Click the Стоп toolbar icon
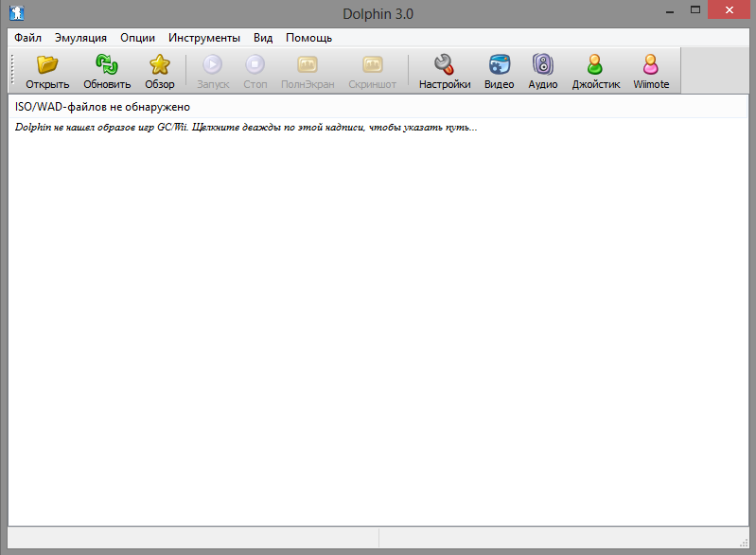The image size is (756, 555). click(255, 64)
